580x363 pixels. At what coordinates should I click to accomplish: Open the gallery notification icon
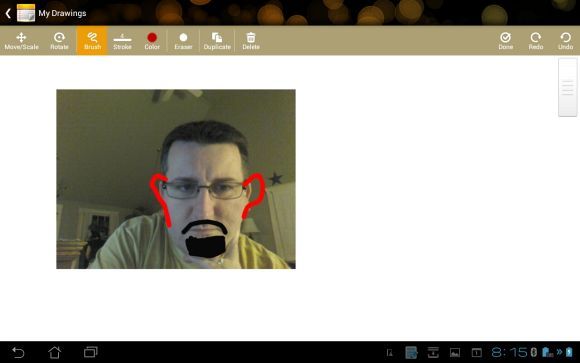tap(455, 353)
